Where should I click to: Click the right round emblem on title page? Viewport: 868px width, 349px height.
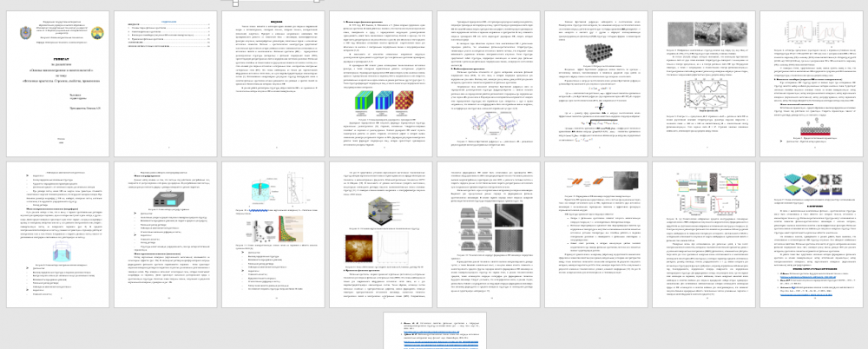(97, 32)
